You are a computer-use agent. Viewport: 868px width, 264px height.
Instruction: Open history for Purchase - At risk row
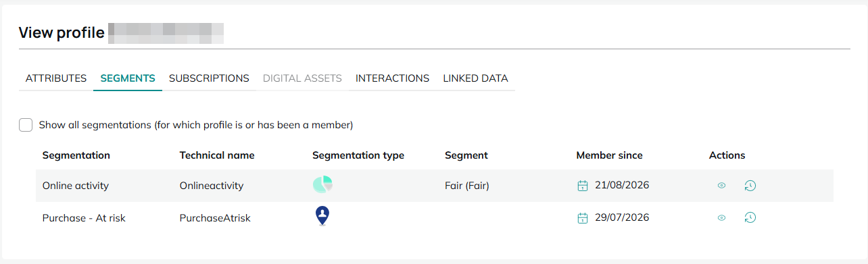point(750,217)
